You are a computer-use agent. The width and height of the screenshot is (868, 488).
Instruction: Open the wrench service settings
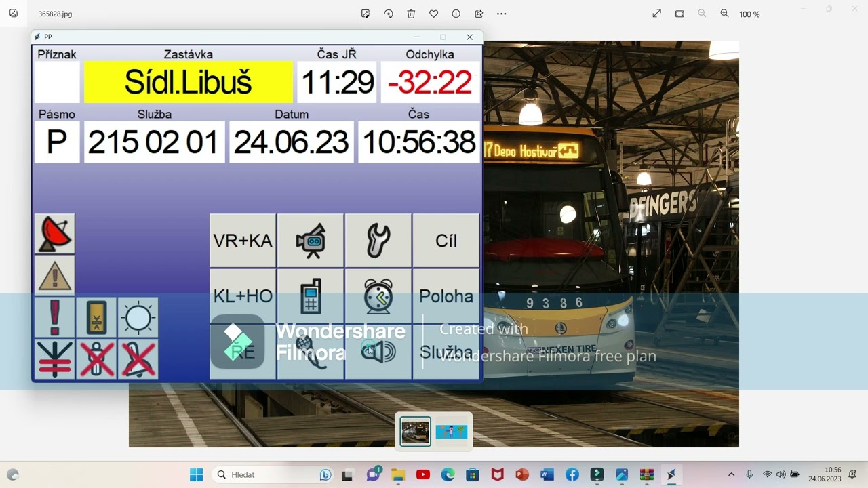point(378,241)
